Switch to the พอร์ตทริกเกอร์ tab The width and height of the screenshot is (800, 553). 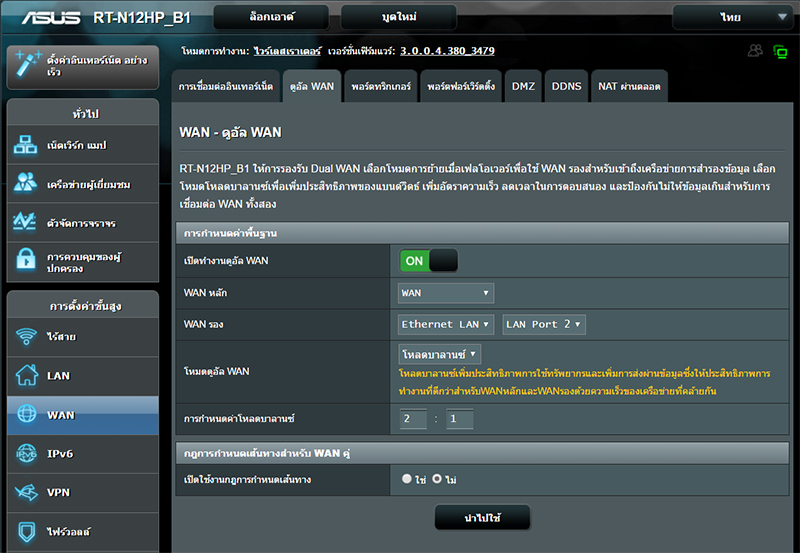point(381,86)
